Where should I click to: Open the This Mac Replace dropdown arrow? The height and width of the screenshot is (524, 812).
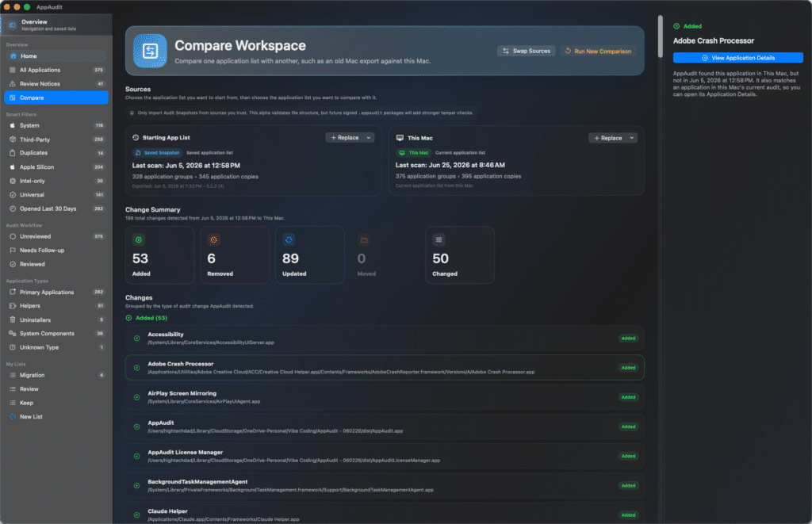pyautogui.click(x=632, y=138)
